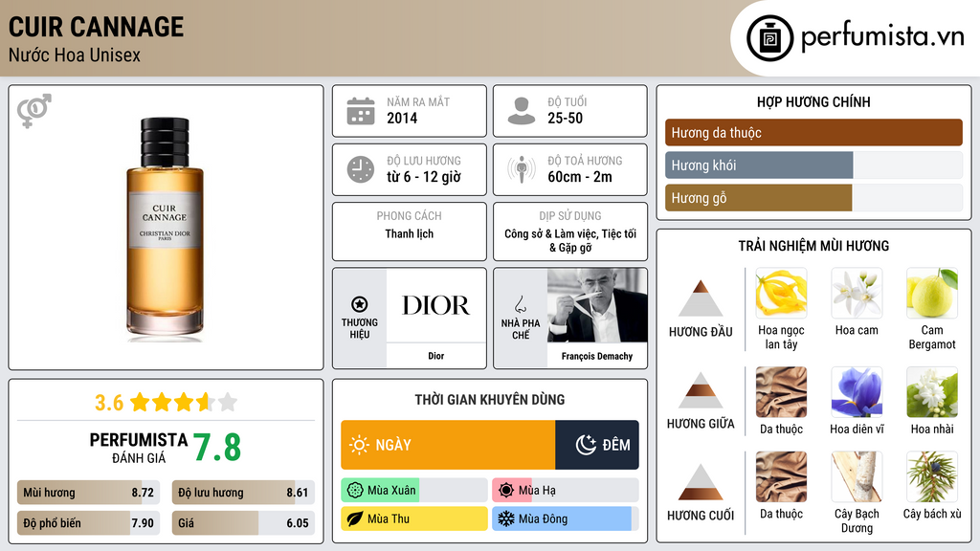The height and width of the screenshot is (551, 980).
Task: Click the clock icon for Độ lưu hương
Action: coord(360,169)
